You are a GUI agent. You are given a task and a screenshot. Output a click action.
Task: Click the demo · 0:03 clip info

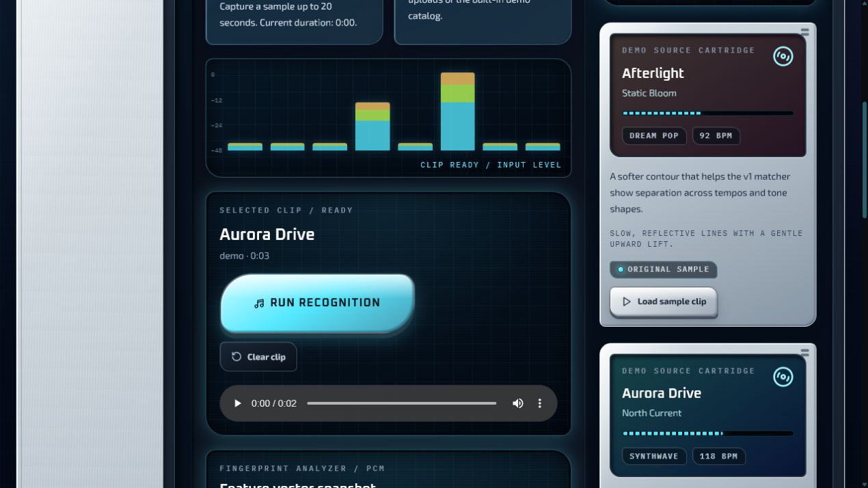[x=245, y=256]
